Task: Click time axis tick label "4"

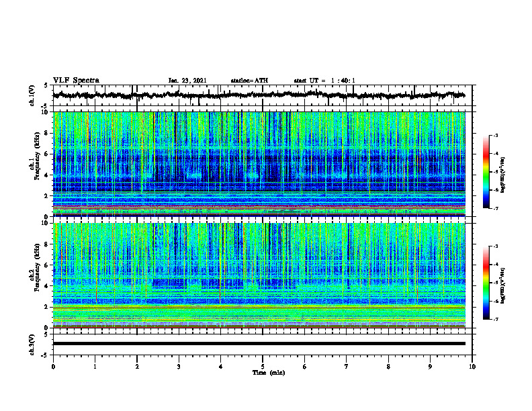Action: (220, 367)
